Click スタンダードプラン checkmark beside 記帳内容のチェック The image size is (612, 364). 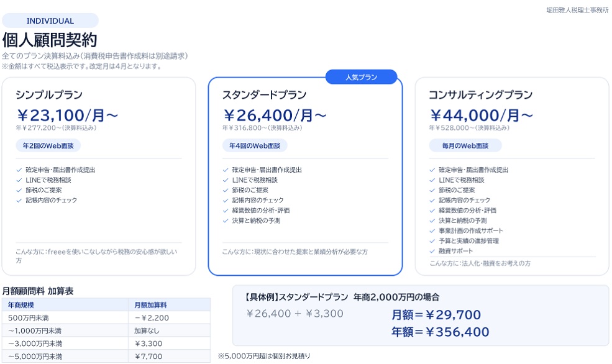225,201
